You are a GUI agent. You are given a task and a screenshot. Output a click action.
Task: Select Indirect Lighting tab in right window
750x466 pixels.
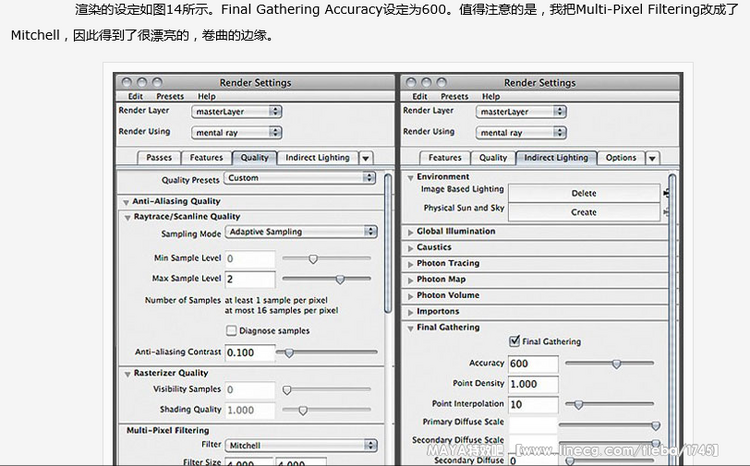pyautogui.click(x=556, y=157)
